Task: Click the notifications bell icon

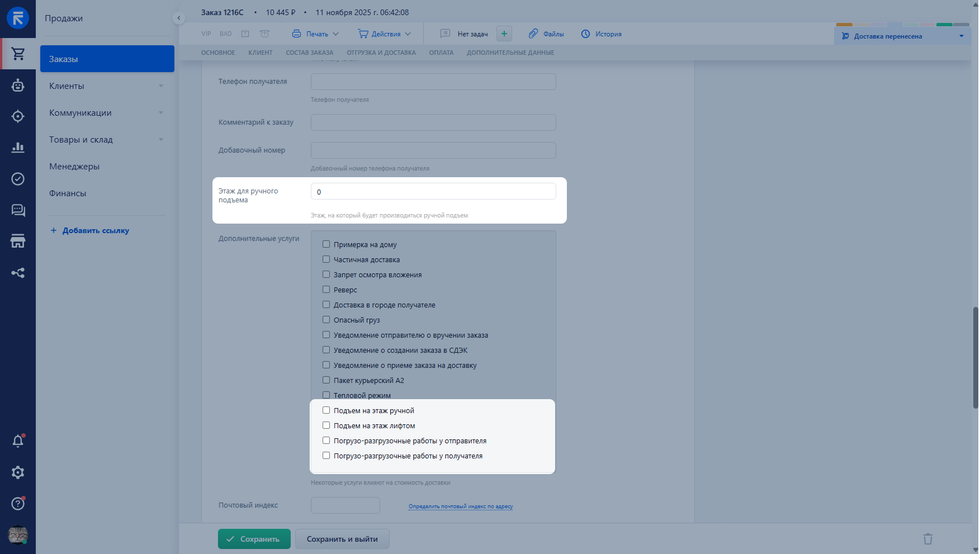Action: pyautogui.click(x=18, y=441)
